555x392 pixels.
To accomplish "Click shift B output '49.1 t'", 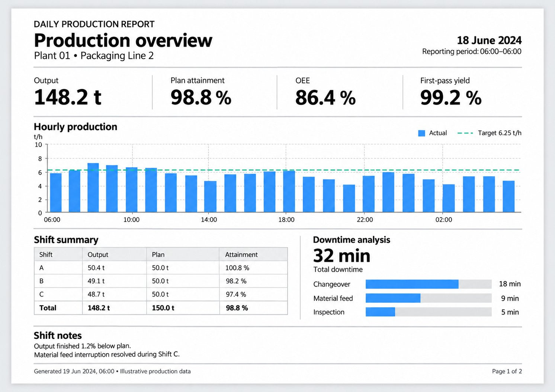I will pyautogui.click(x=96, y=281).
